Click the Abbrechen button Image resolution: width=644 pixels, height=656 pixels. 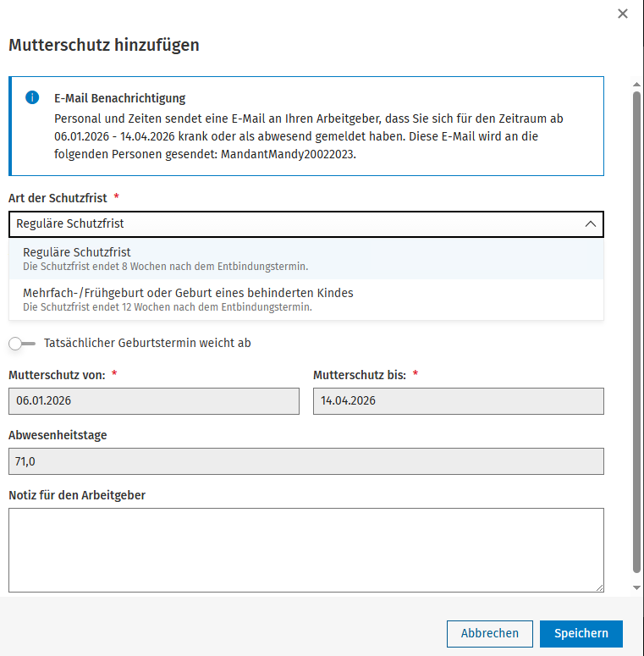tap(490, 633)
